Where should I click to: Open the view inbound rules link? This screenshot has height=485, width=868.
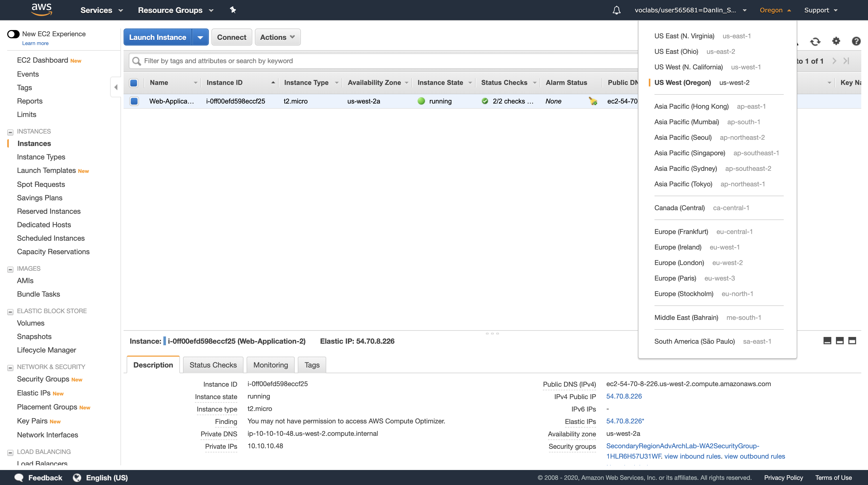(x=693, y=456)
